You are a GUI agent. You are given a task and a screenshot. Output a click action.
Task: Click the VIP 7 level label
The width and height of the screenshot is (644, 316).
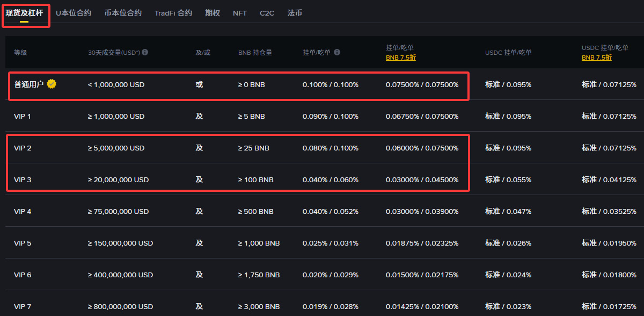23,306
